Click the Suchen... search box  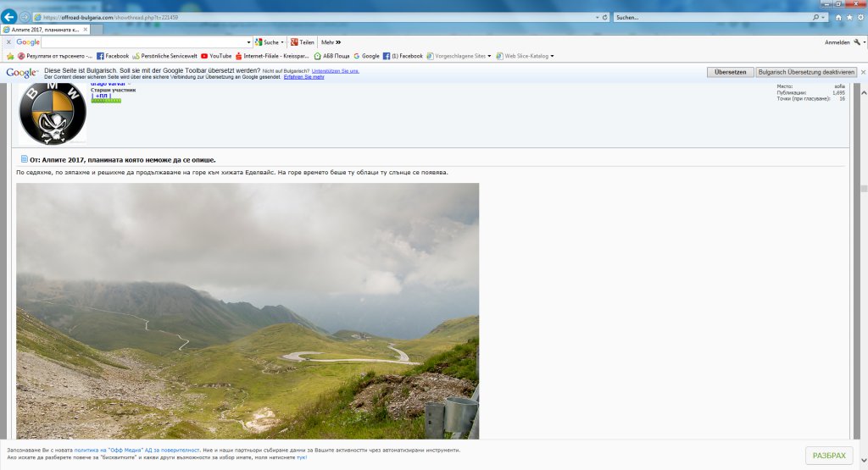click(x=712, y=18)
